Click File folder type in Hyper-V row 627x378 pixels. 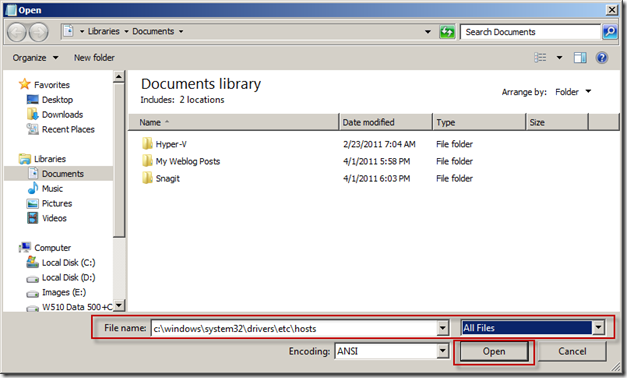[x=454, y=144]
